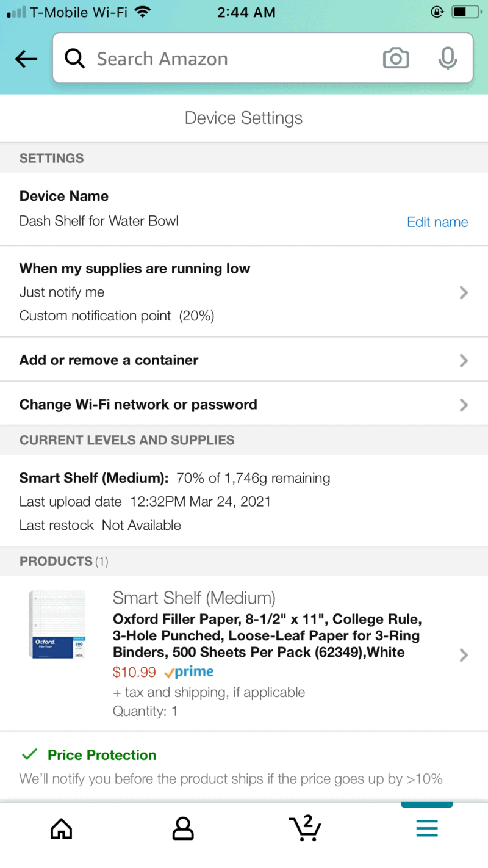Select Change Wi-Fi network or password
The height and width of the screenshot is (868, 488).
(138, 405)
